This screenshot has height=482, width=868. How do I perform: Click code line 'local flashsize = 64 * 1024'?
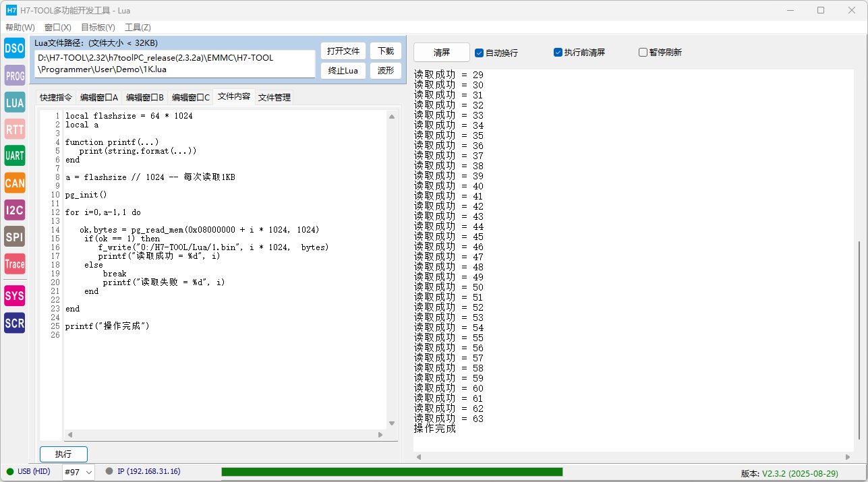click(x=129, y=116)
